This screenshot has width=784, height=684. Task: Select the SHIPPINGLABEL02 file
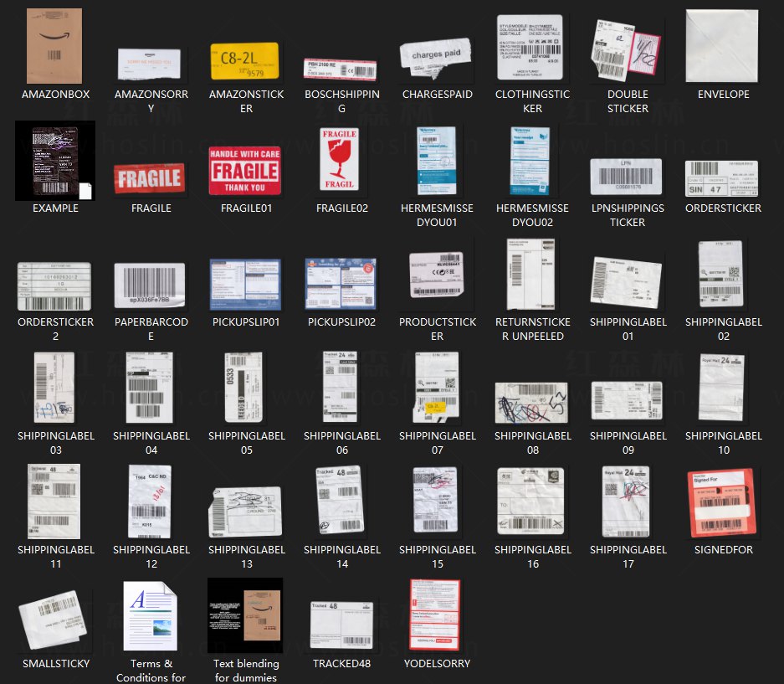pyautogui.click(x=721, y=275)
